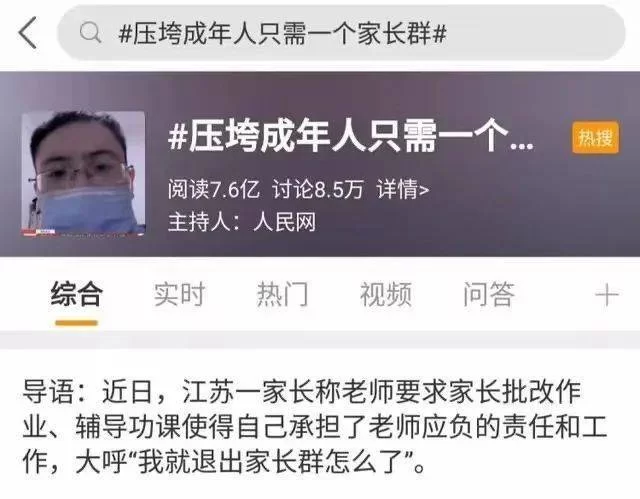640x499 pixels.
Task: Tap the orange 热搜 badge
Action: coord(596,137)
